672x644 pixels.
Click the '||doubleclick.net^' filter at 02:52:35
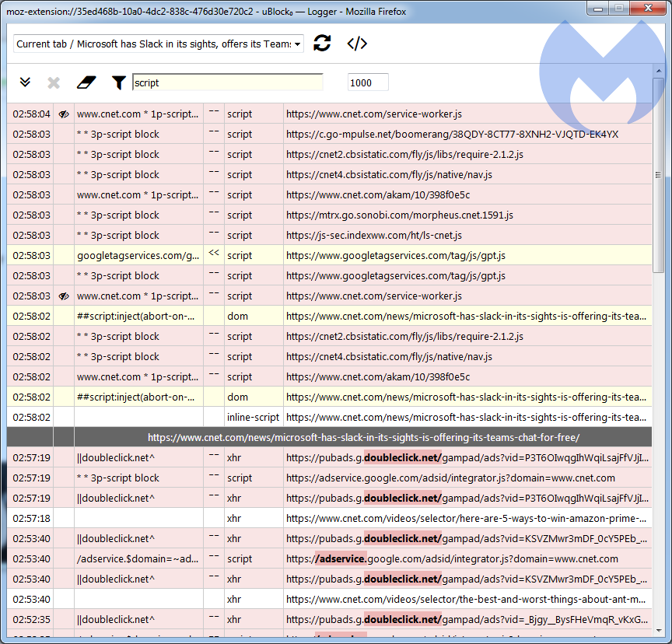click(138, 620)
